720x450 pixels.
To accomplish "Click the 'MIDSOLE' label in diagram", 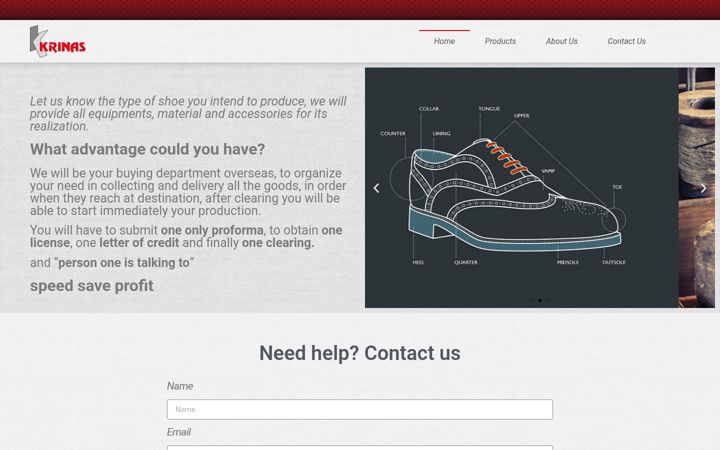I will 568,262.
